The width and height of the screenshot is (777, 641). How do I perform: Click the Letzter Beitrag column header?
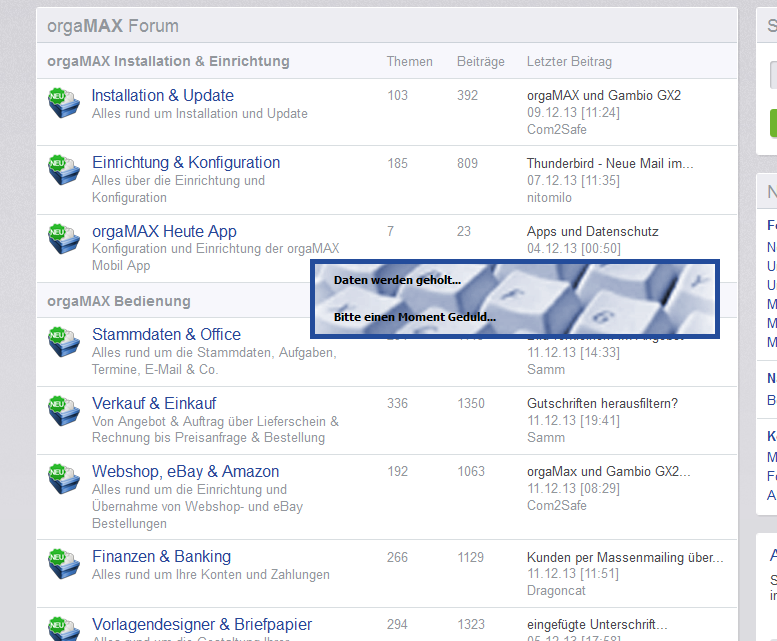pyautogui.click(x=569, y=61)
